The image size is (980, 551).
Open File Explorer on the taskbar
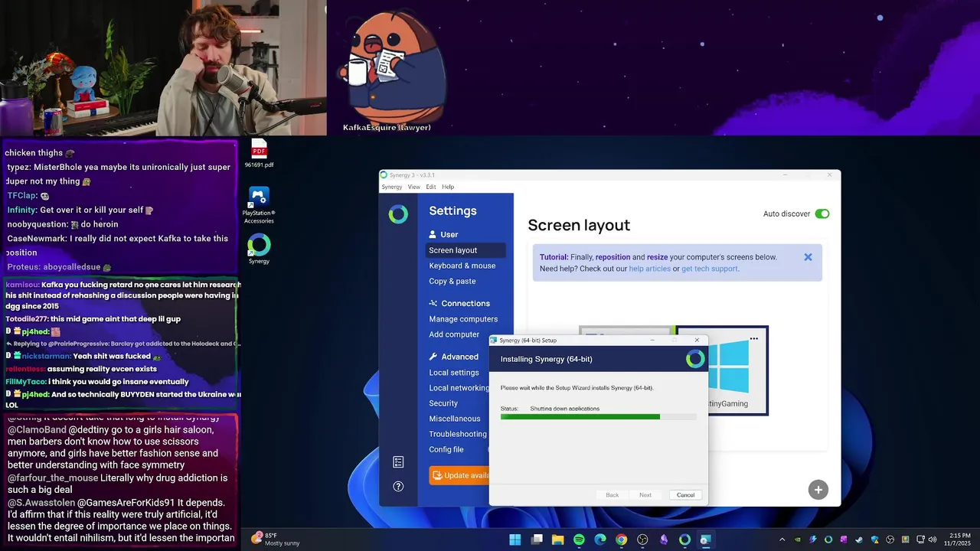[557, 540]
